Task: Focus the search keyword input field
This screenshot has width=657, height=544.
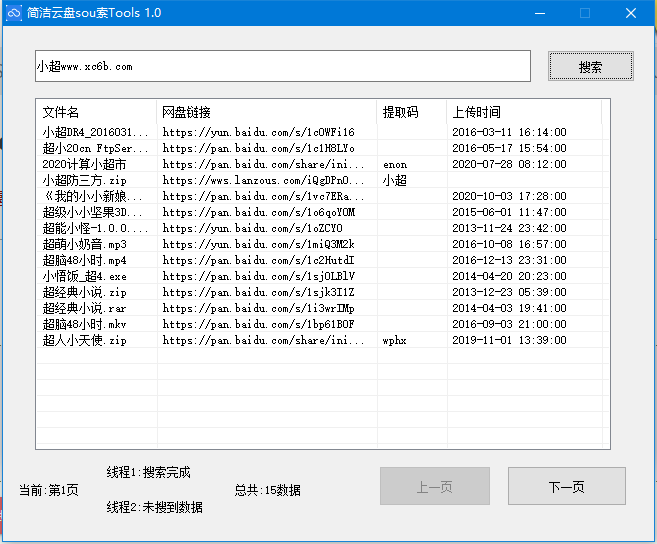Action: point(283,66)
